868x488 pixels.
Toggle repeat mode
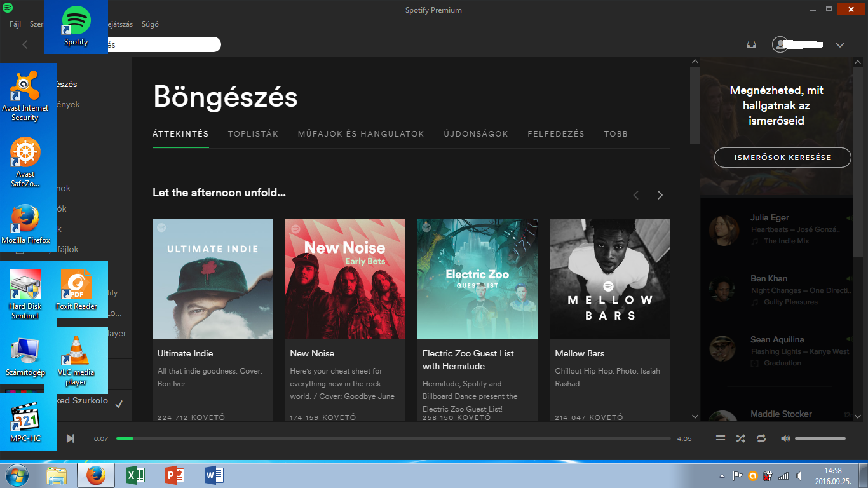[761, 438]
